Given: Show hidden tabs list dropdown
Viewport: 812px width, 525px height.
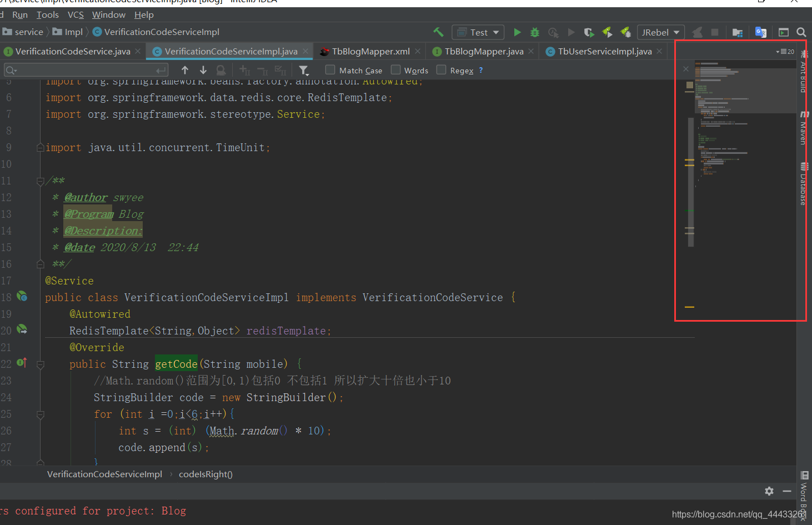Looking at the screenshot, I should 785,51.
